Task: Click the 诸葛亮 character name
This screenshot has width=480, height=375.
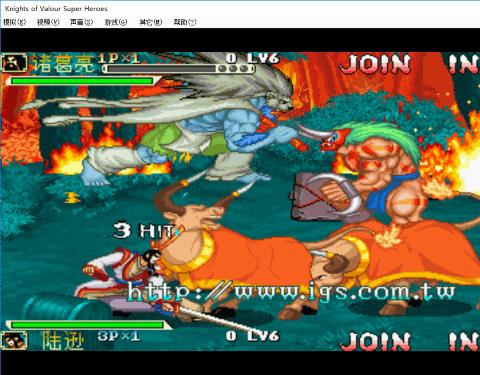Action: tap(63, 63)
